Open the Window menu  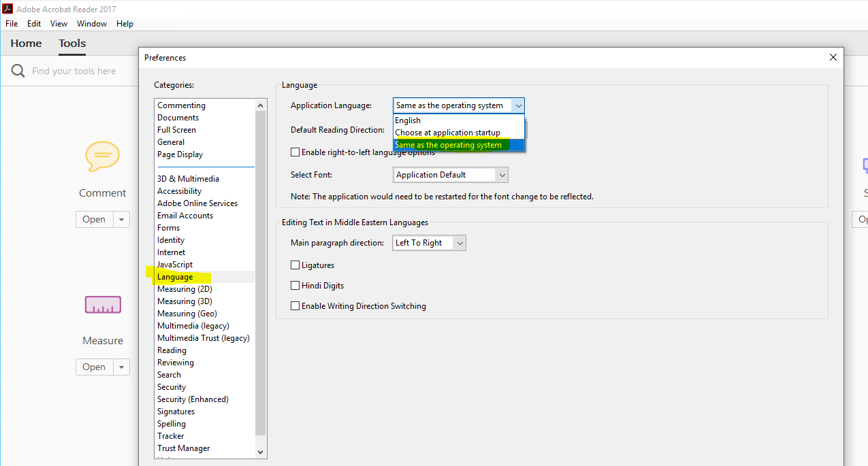point(92,24)
